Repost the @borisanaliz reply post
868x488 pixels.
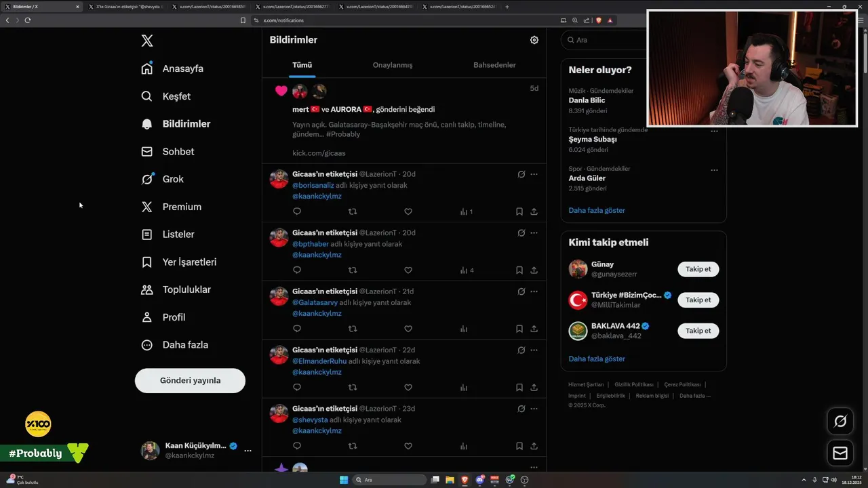pyautogui.click(x=353, y=211)
